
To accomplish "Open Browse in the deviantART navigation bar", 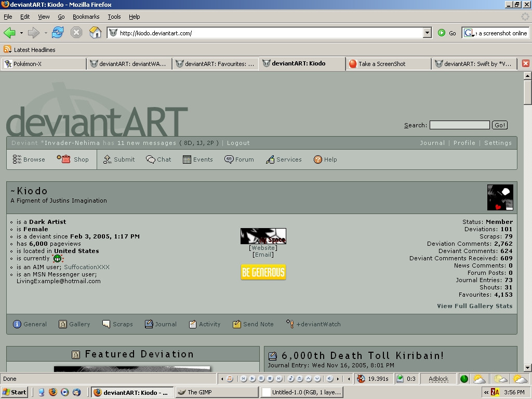I will 29,159.
